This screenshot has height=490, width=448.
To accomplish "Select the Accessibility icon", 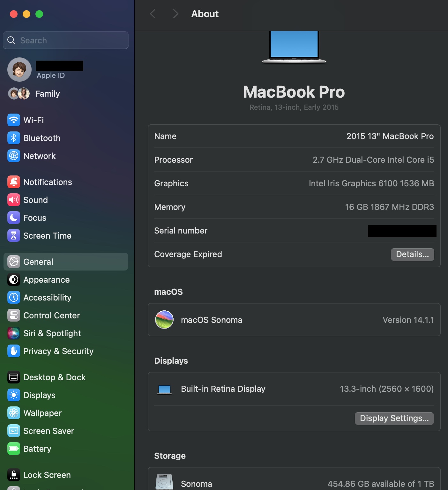I will [x=14, y=298].
